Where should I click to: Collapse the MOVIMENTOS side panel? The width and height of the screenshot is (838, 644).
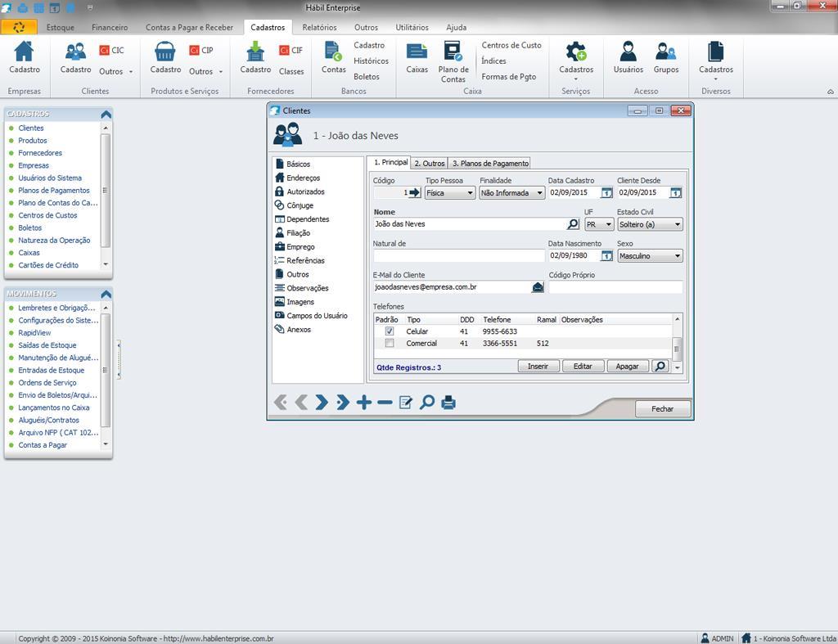(106, 294)
